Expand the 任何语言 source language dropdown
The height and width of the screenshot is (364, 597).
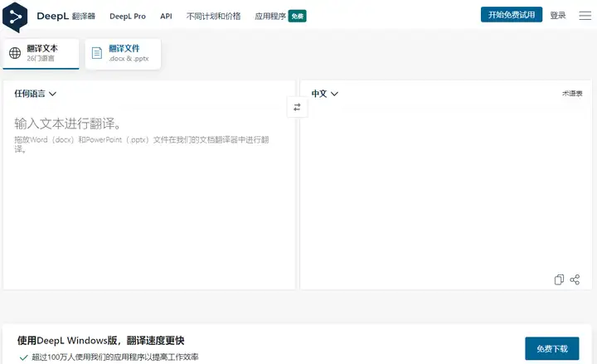point(35,94)
